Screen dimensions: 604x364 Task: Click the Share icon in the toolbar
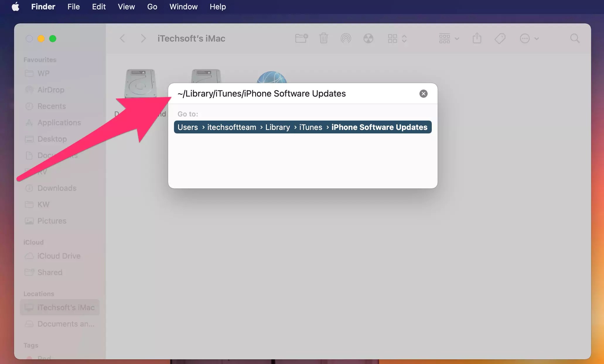click(x=477, y=38)
